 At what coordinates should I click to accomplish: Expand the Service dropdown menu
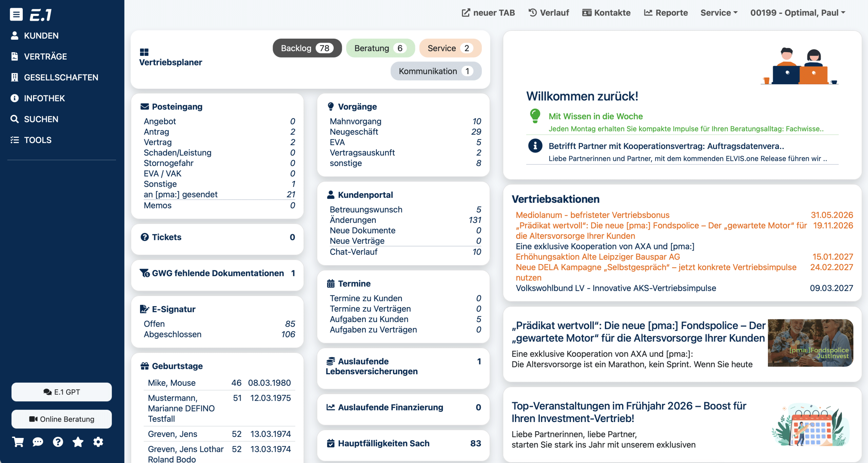point(719,13)
